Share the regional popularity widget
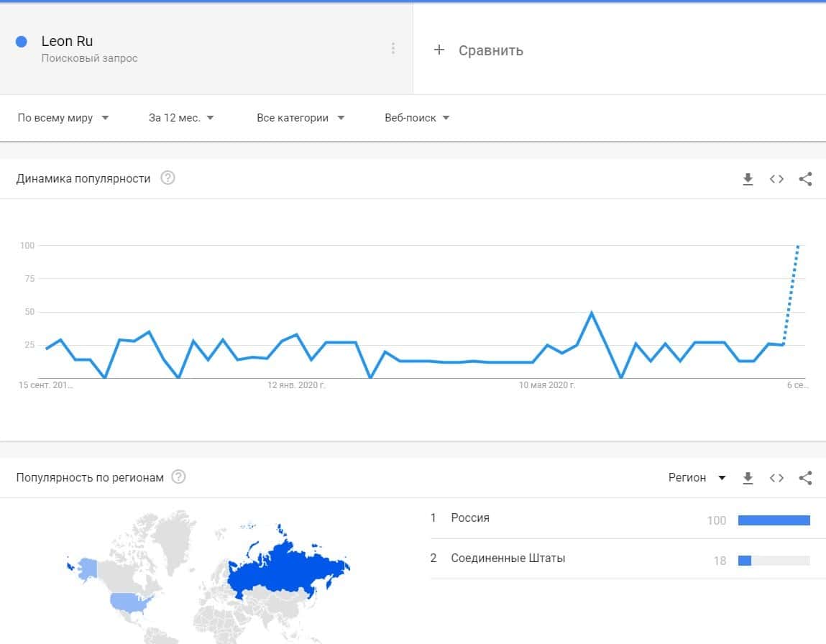Screen dimensions: 826x644 (x=805, y=478)
